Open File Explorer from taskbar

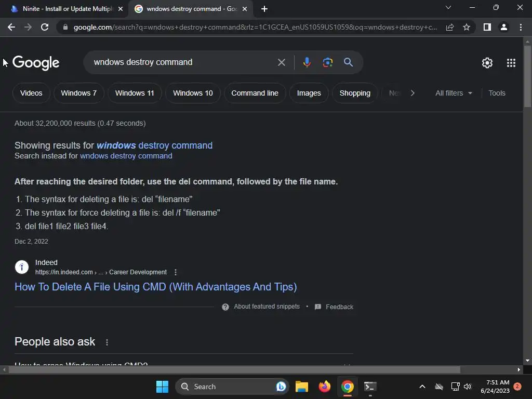point(302,387)
